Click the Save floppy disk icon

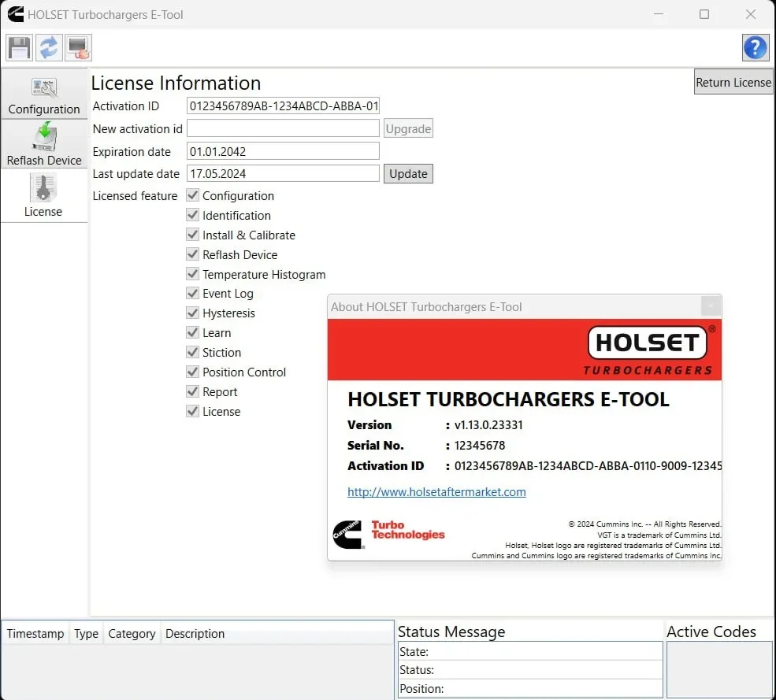coord(19,47)
